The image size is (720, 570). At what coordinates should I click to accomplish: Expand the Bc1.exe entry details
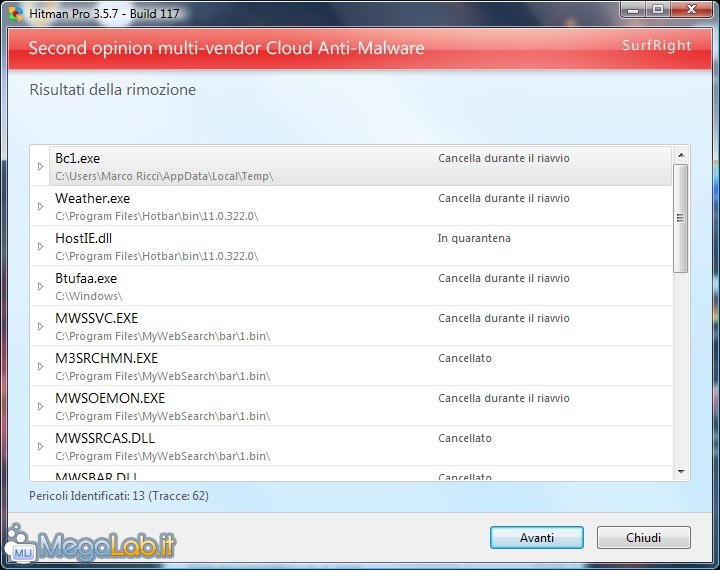pos(40,166)
